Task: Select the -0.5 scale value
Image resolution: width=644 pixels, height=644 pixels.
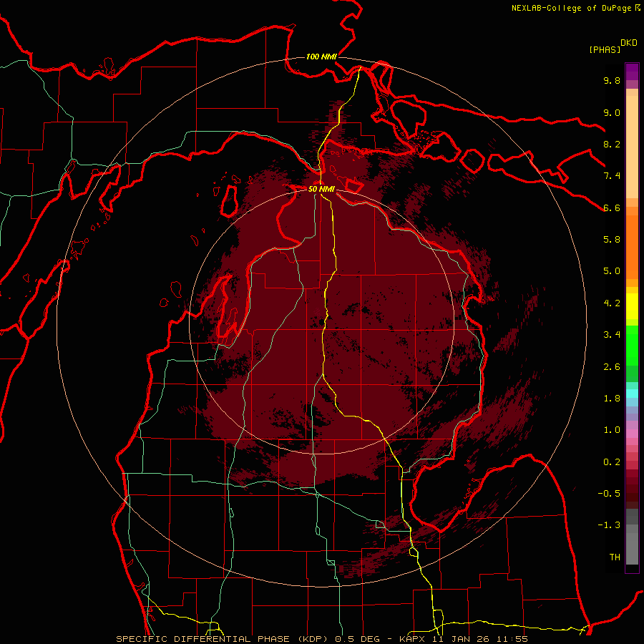Action: [x=609, y=494]
